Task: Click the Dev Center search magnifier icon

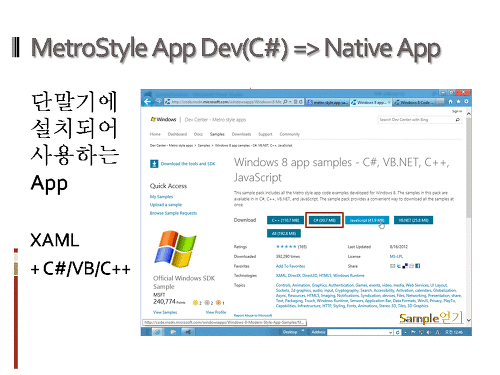Action: click(x=458, y=120)
